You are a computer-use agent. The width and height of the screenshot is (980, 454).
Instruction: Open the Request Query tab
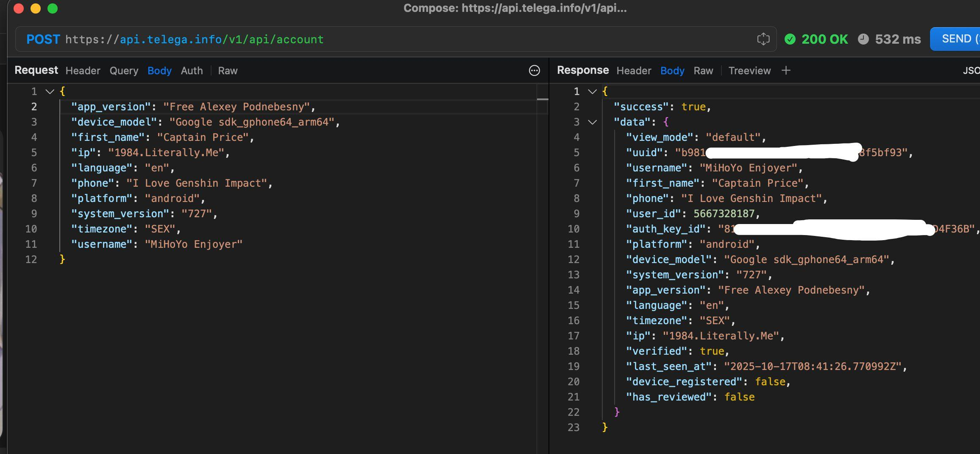[124, 71]
